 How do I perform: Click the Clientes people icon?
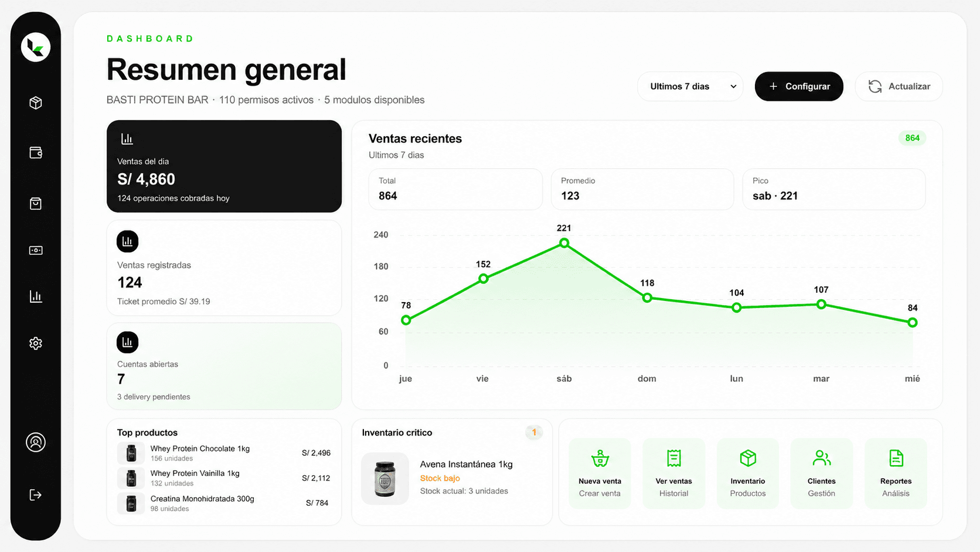822,458
